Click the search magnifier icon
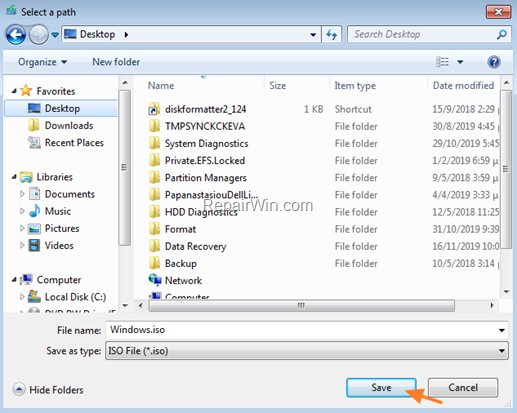This screenshot has height=413, width=517. point(502,34)
